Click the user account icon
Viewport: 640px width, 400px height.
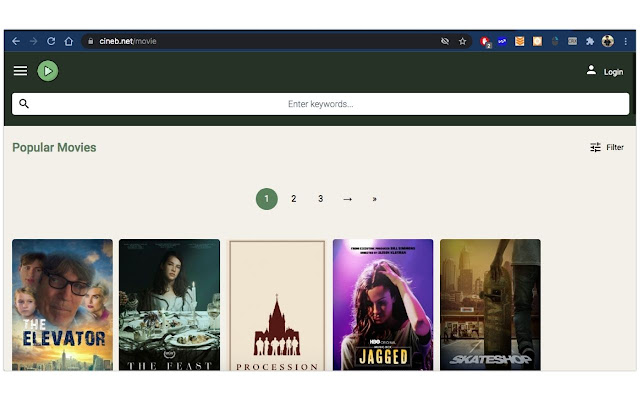click(x=591, y=70)
